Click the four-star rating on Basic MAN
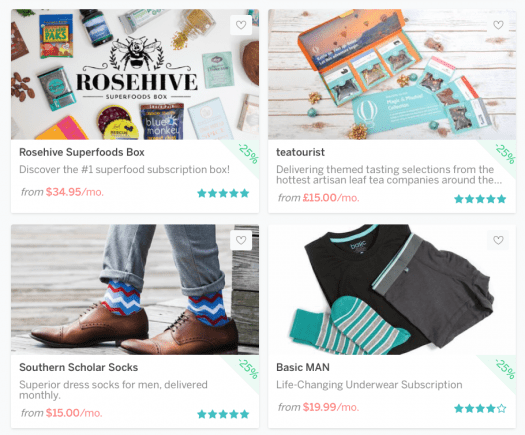 tap(480, 408)
